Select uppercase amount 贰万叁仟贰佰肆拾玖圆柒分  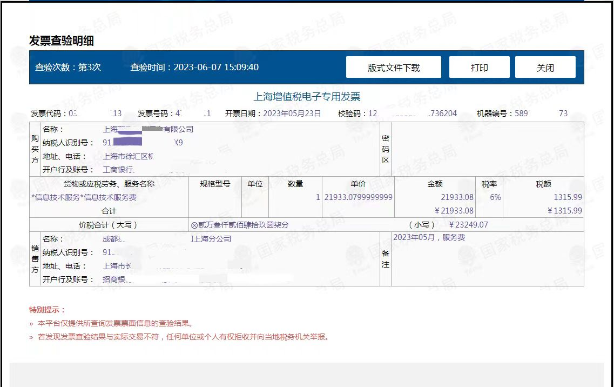click(x=240, y=225)
